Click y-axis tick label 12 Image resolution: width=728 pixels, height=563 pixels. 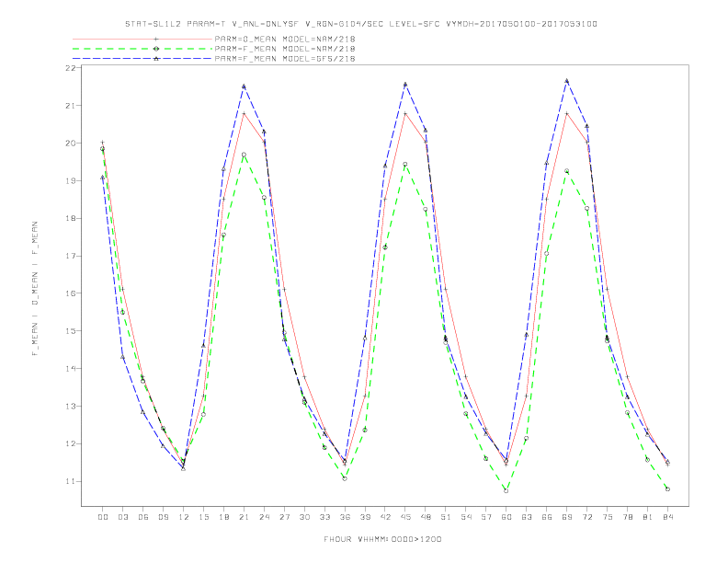click(70, 444)
